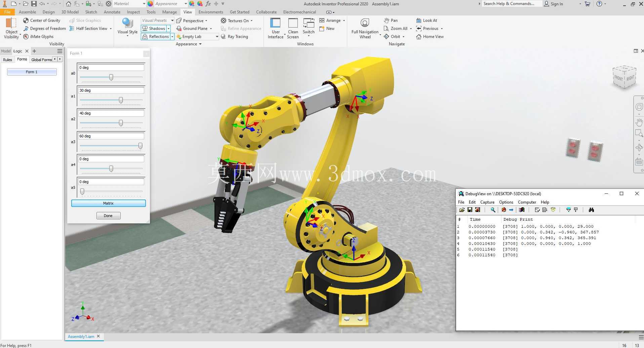Expand the Shadows options arrow
The height and width of the screenshot is (348, 644).
coord(169,29)
